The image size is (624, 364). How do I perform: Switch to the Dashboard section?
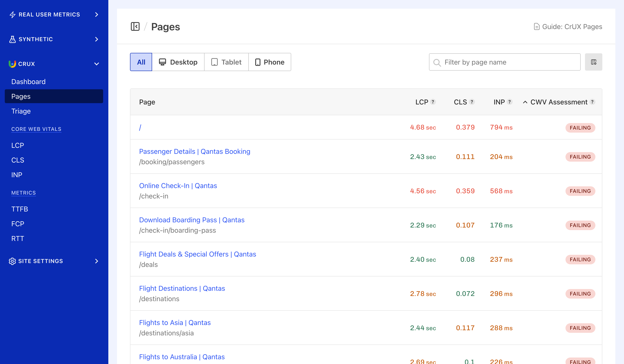click(28, 81)
